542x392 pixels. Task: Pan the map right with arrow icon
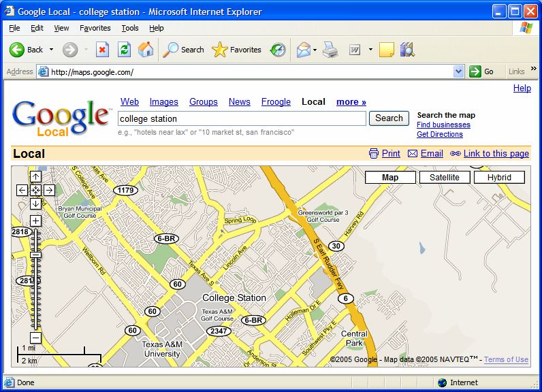point(50,190)
